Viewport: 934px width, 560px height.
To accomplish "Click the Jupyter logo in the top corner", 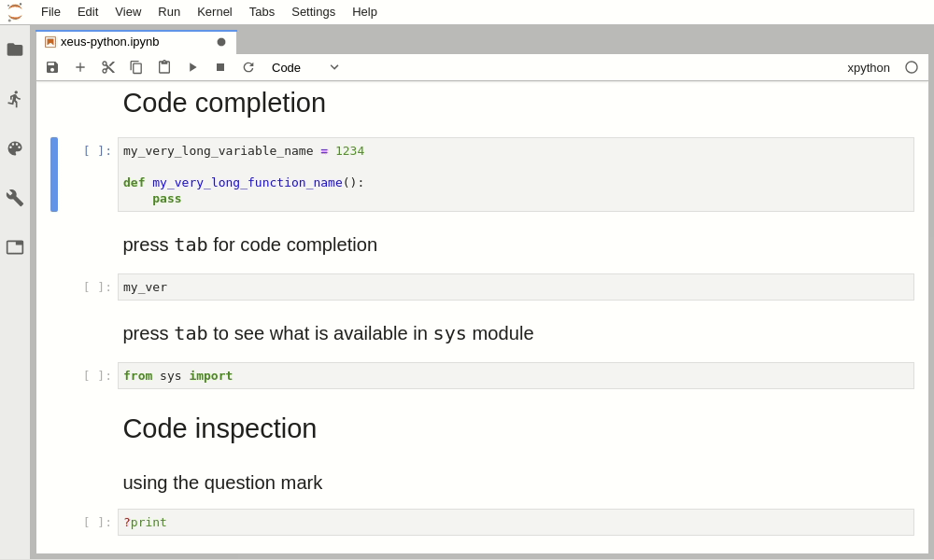I will [15, 11].
